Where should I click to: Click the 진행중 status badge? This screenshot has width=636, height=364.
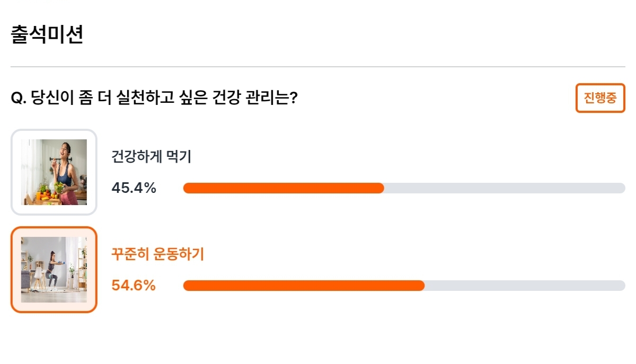(600, 98)
